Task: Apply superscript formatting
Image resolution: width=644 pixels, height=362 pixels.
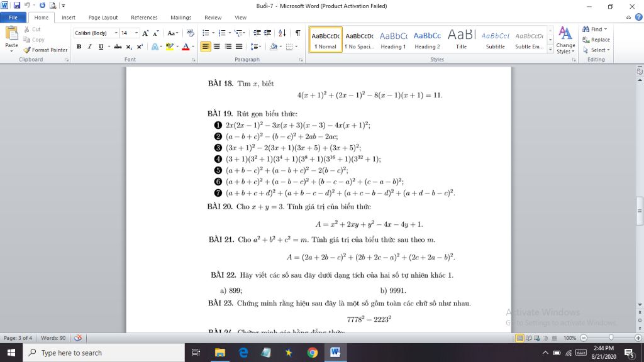Action: click(x=139, y=47)
